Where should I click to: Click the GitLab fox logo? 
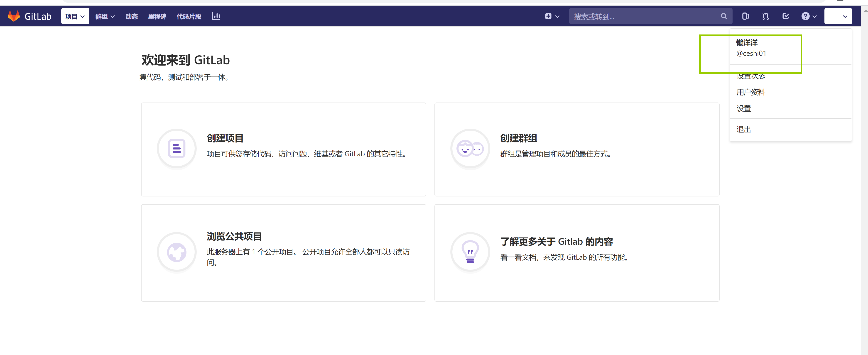[x=14, y=16]
